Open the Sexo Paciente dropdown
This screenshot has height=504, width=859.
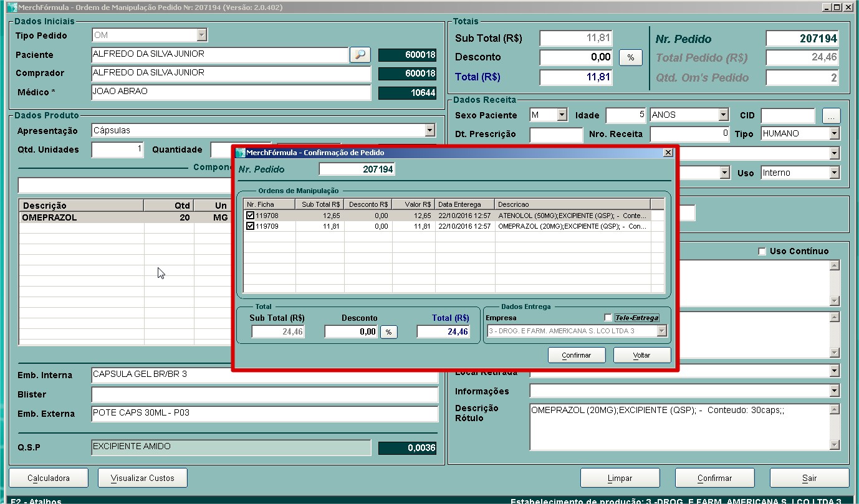[x=562, y=115]
